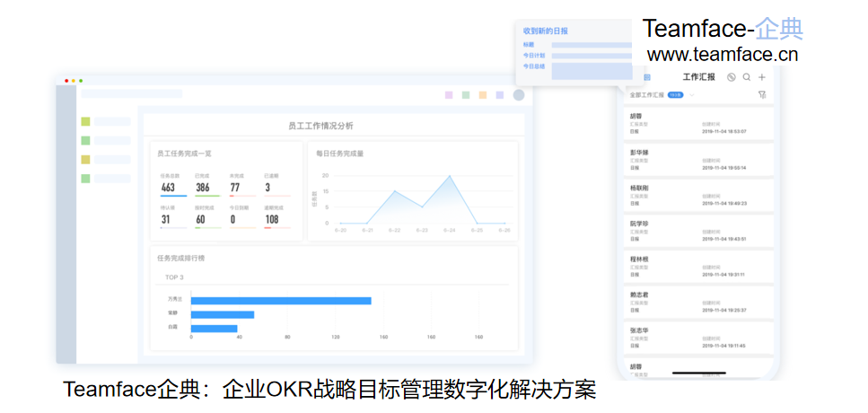Click the orange square icon in top bar
The height and width of the screenshot is (413, 868).
pos(483,95)
